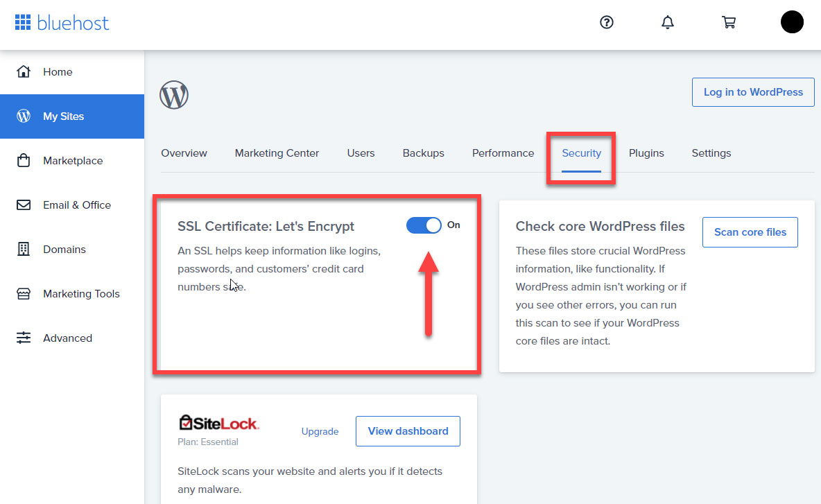Open the Settings tab
The width and height of the screenshot is (821, 504).
(711, 153)
